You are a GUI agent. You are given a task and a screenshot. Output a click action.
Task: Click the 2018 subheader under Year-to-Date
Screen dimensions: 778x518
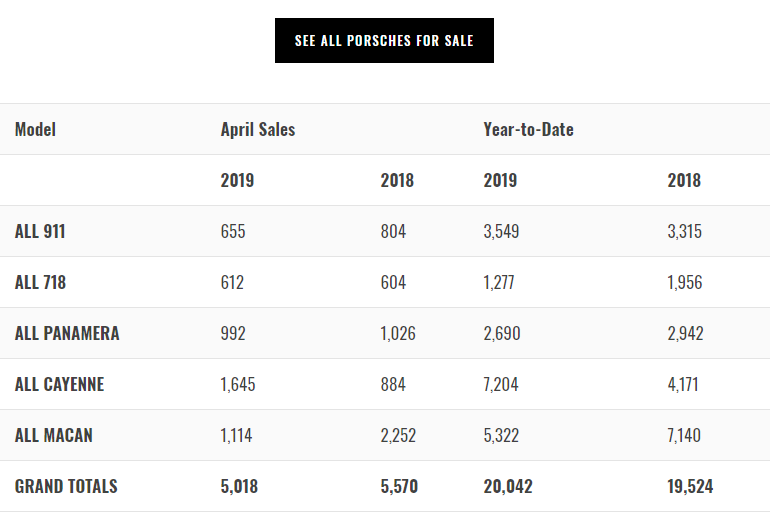pos(684,181)
